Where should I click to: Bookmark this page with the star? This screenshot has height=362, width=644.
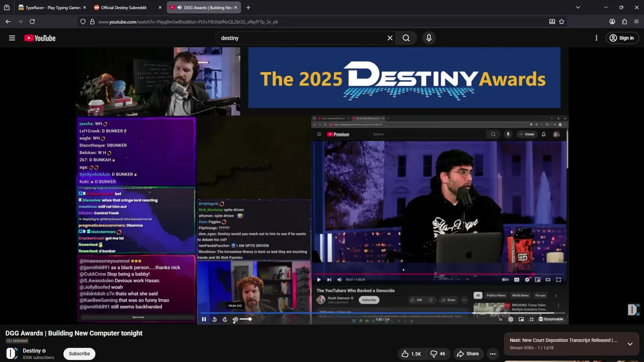561,22
